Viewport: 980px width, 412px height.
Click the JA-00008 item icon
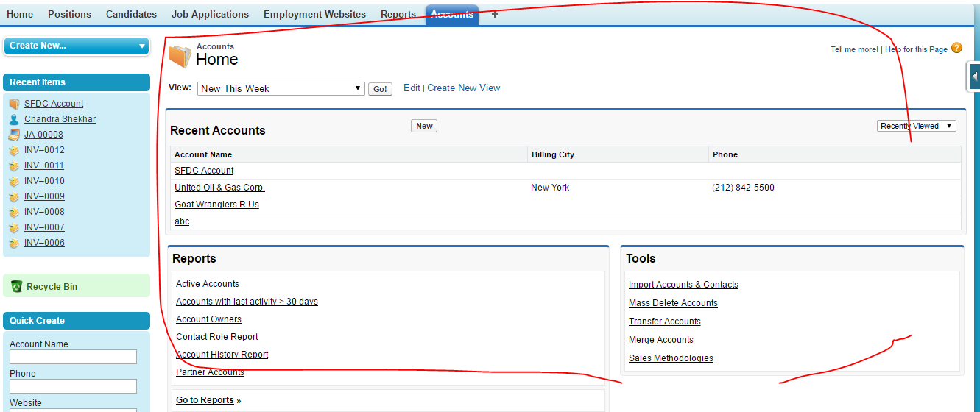pyautogui.click(x=14, y=135)
